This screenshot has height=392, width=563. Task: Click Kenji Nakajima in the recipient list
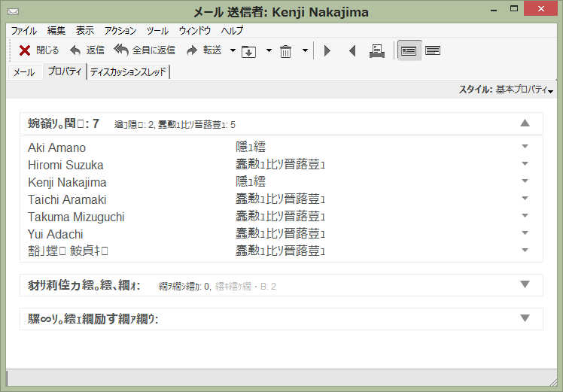click(x=67, y=182)
